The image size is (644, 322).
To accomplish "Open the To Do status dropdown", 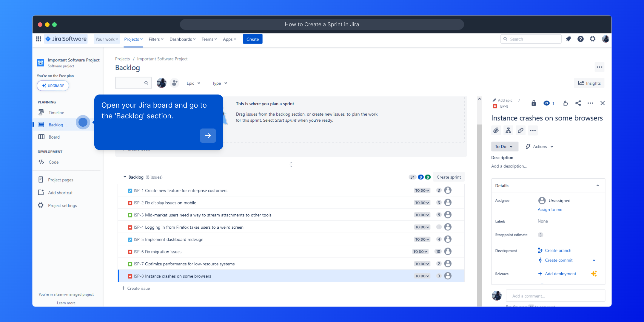I will (504, 146).
